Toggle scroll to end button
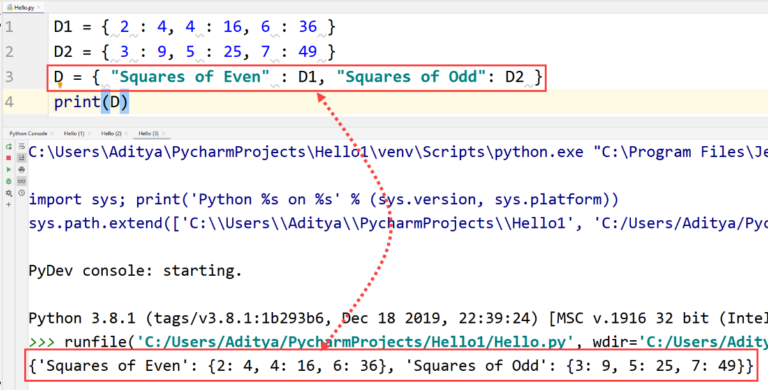 (x=22, y=158)
